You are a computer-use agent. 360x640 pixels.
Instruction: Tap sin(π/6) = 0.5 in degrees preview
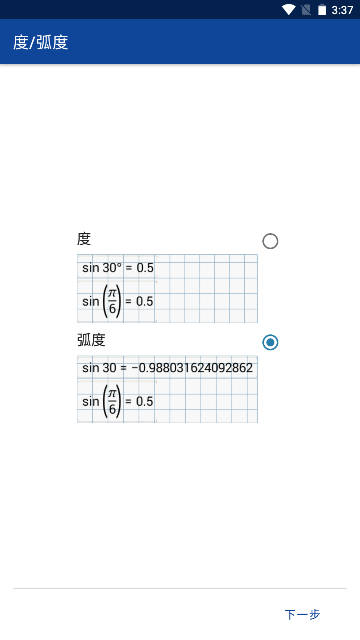pyautogui.click(x=118, y=302)
